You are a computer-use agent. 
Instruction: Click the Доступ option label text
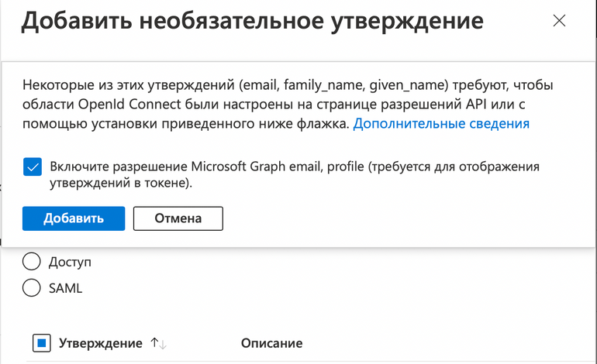(x=70, y=263)
